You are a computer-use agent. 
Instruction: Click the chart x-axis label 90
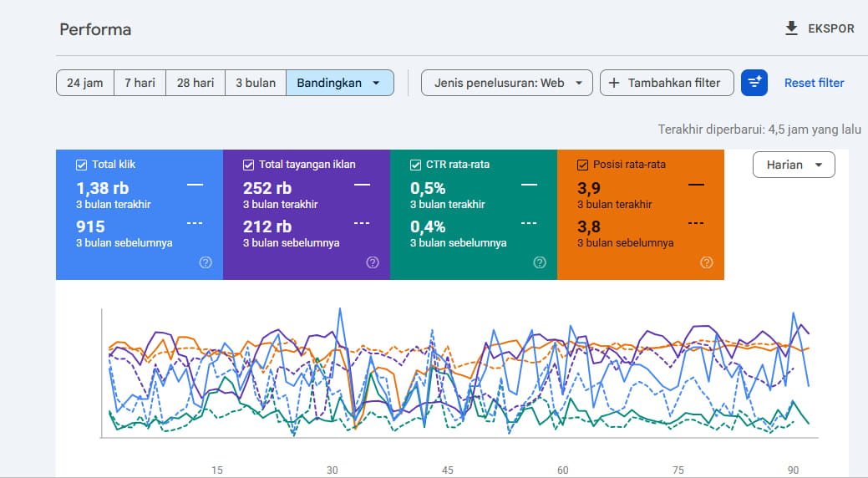coord(794,470)
